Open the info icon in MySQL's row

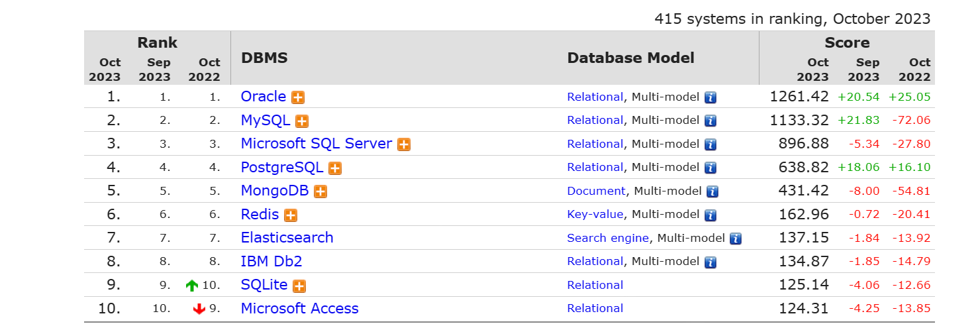(x=710, y=121)
